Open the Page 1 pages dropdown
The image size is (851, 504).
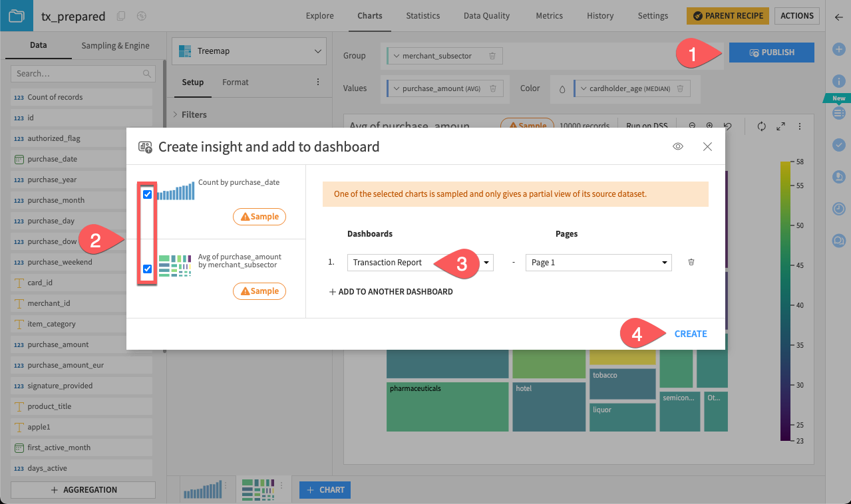click(599, 263)
